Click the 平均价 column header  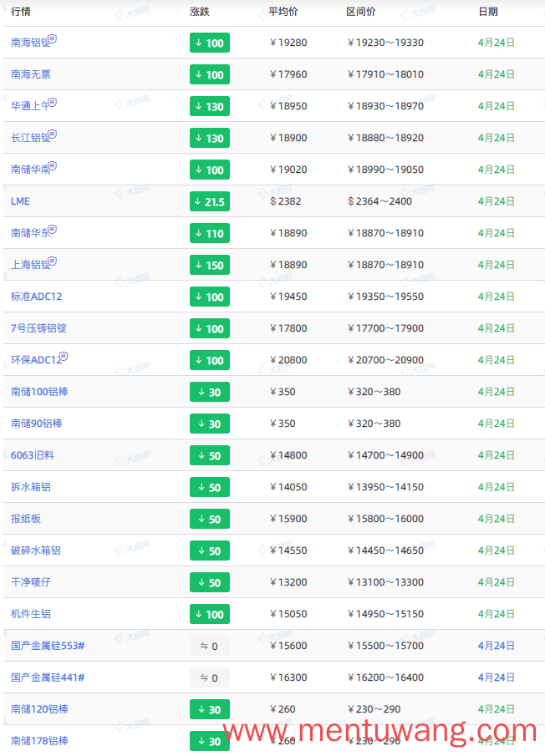click(283, 12)
